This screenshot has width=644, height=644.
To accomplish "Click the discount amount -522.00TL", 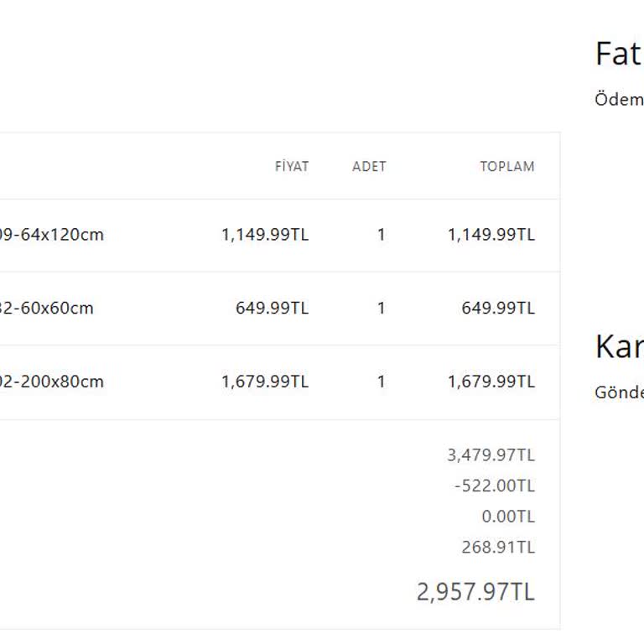I will tap(495, 486).
